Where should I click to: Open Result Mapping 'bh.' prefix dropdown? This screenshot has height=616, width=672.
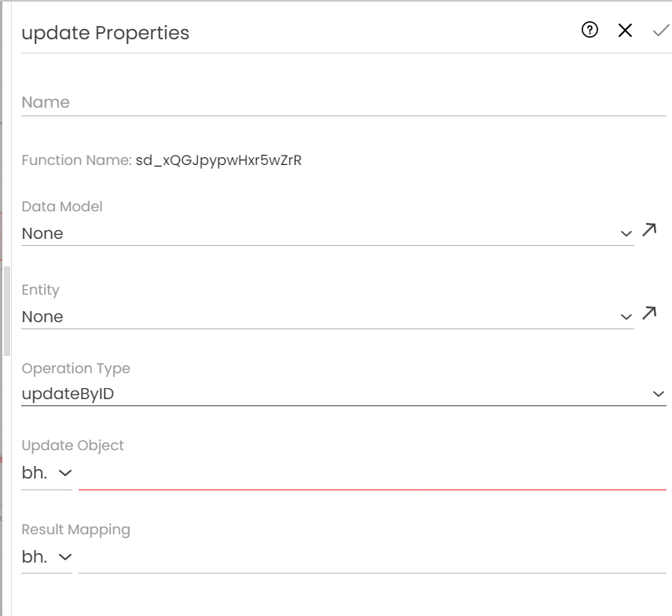[47, 556]
